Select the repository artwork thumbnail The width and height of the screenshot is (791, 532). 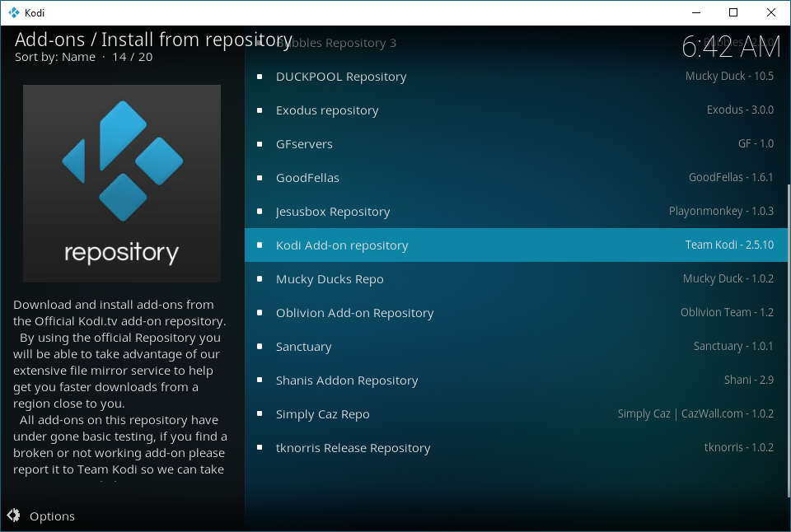tap(122, 184)
